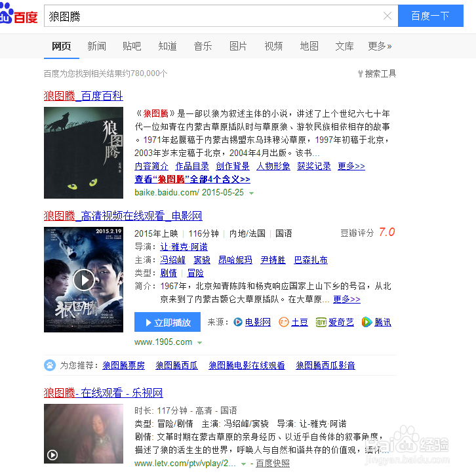Open 狼图腾-在线观看-乐视网 result

(103, 393)
